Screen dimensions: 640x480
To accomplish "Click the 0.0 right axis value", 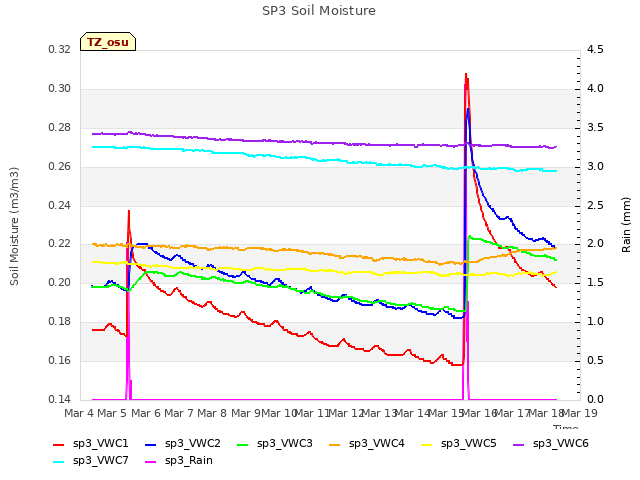I will click(x=595, y=399).
